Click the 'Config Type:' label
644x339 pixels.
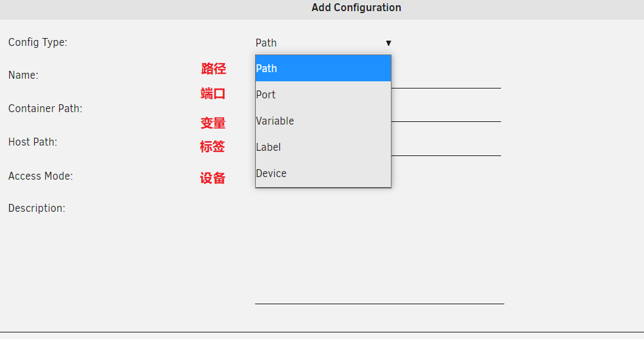tap(37, 42)
